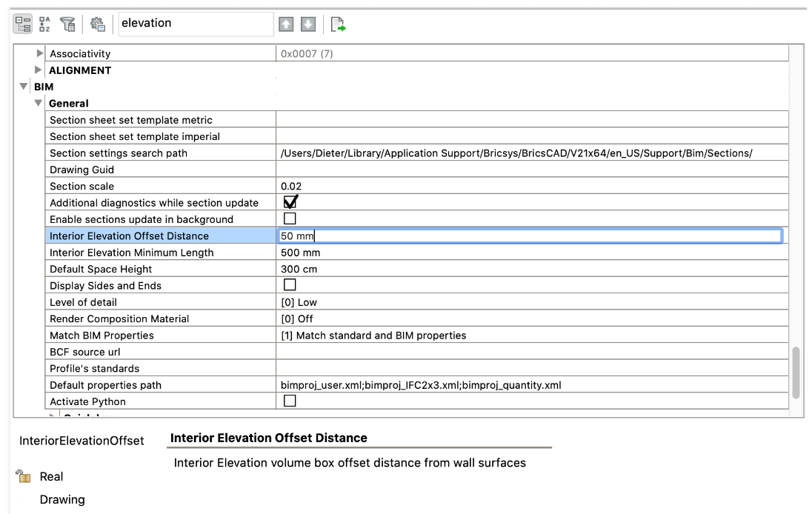Click the settings list vertical scrollbar
This screenshot has width=812, height=514.
(x=796, y=373)
